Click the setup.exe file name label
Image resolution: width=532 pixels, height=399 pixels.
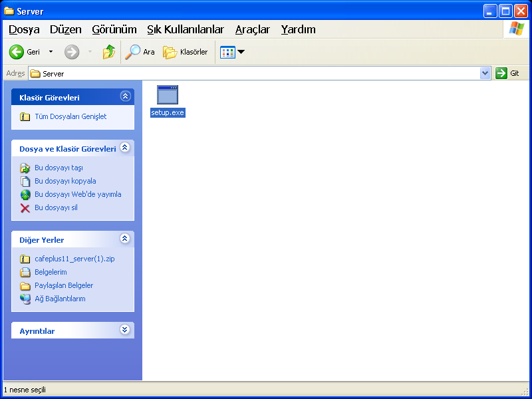click(x=168, y=112)
